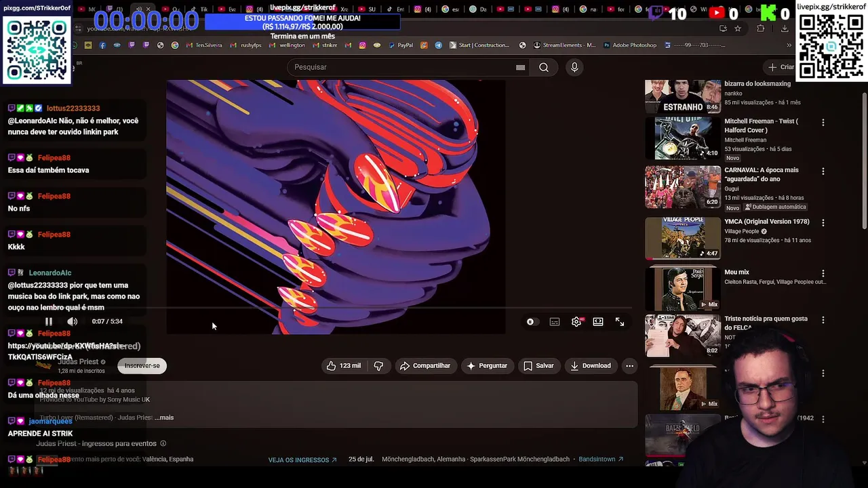Open Mitchell Freeman Twist Halford Cover thumbnail

[683, 138]
